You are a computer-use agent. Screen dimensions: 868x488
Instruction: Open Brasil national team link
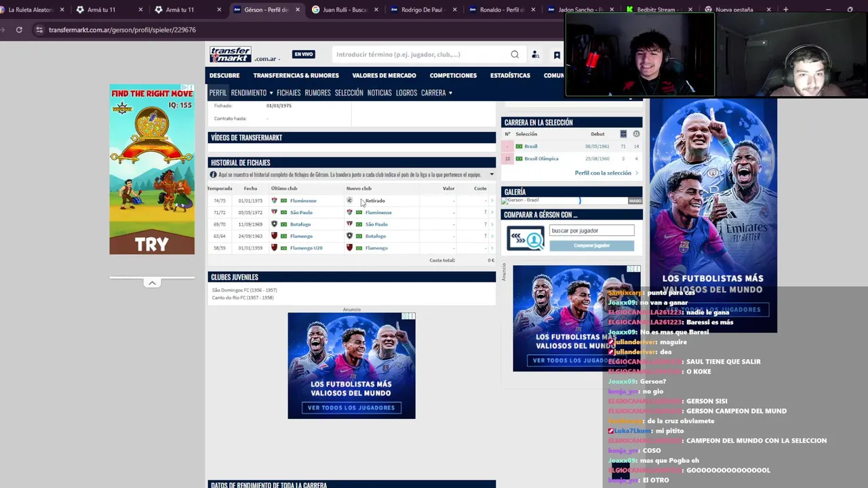click(x=531, y=146)
